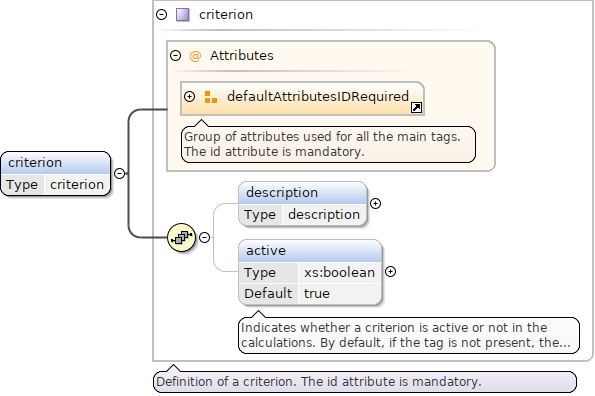The image size is (595, 396).
Task: Select the description element box
Action: 303,204
